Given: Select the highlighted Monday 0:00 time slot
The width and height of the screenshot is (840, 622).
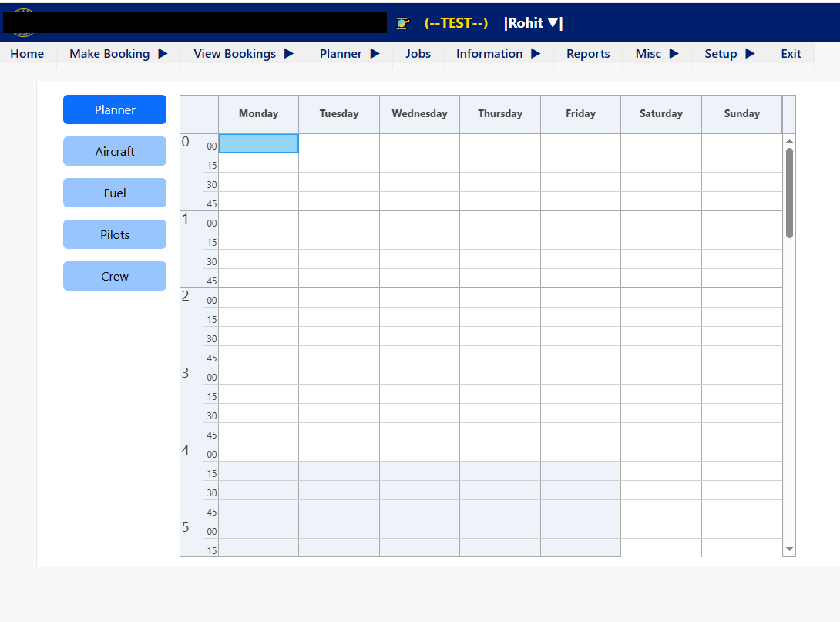Looking at the screenshot, I should point(258,143).
